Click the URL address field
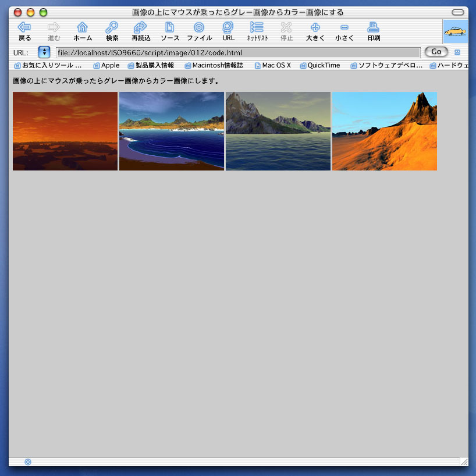476x476 pixels. [238, 52]
